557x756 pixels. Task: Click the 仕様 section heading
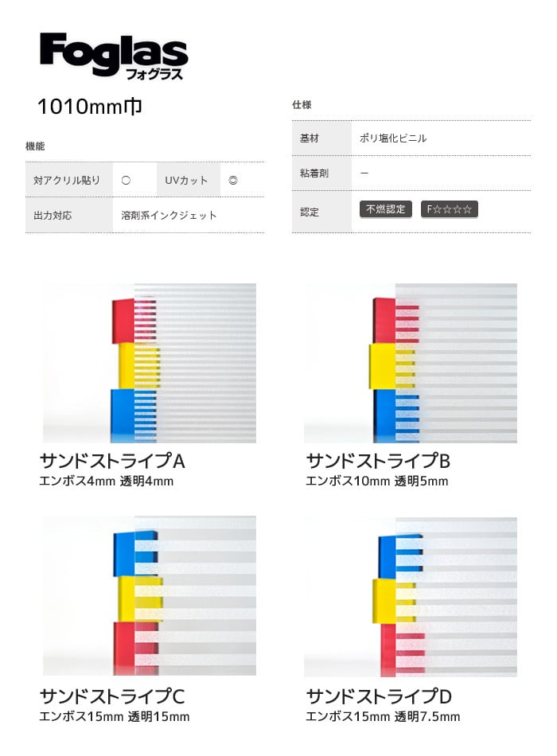click(x=302, y=104)
